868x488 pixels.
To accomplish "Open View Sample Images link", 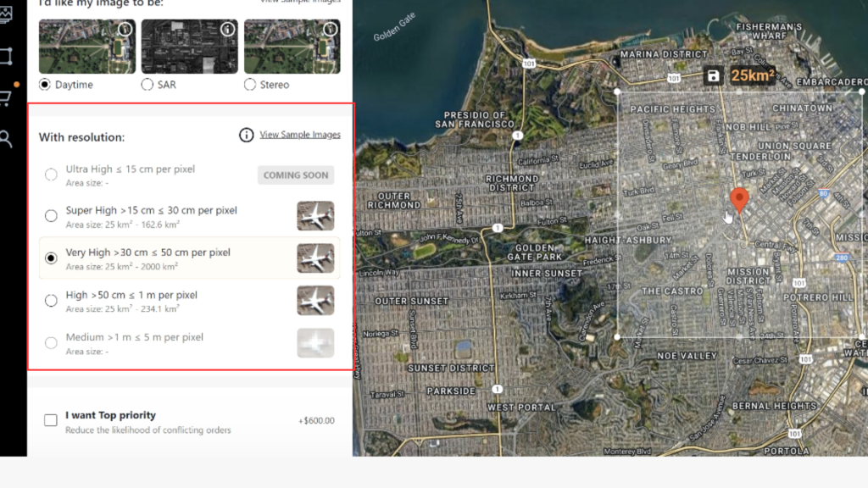I will pyautogui.click(x=300, y=135).
